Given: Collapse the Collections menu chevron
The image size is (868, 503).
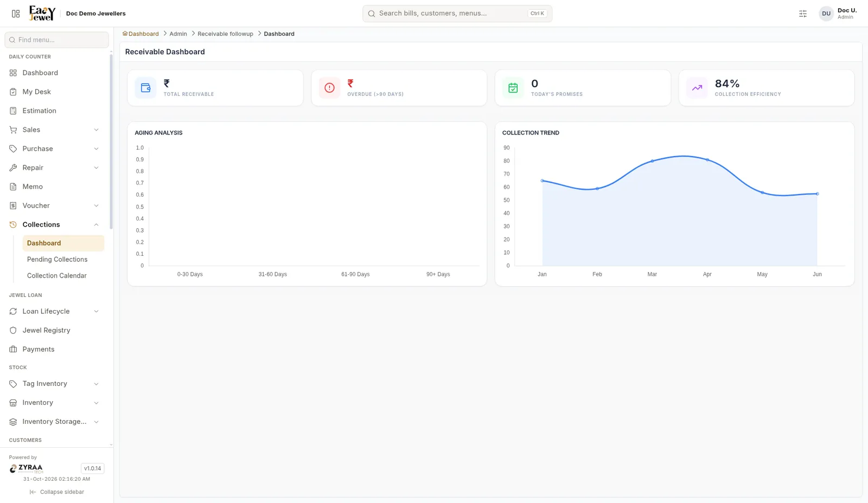Looking at the screenshot, I should tap(96, 224).
